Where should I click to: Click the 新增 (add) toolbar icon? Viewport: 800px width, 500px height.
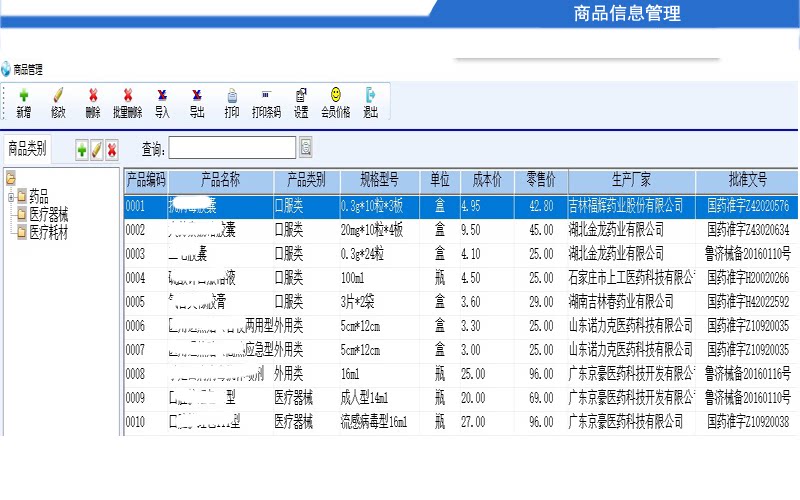click(x=23, y=95)
